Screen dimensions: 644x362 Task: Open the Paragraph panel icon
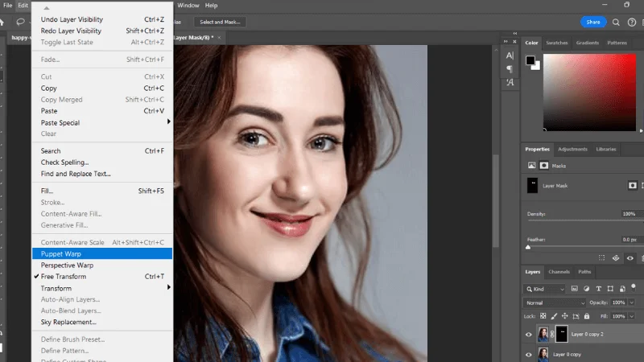click(510, 68)
